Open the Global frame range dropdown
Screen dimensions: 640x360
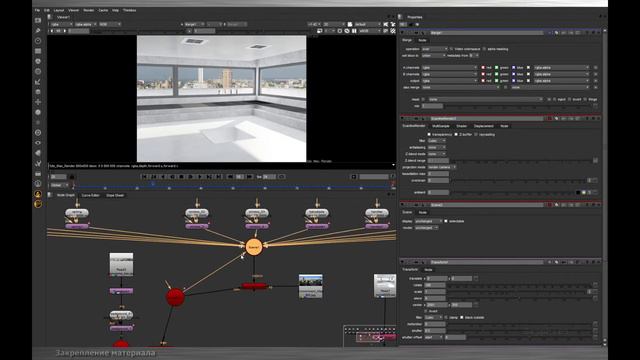pyautogui.click(x=60, y=185)
